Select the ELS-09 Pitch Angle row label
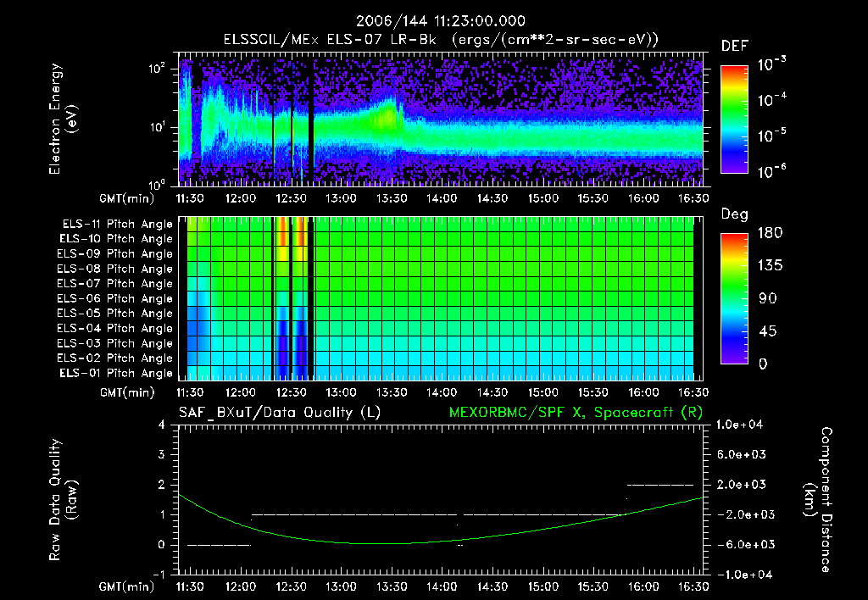868x600 pixels. point(115,254)
